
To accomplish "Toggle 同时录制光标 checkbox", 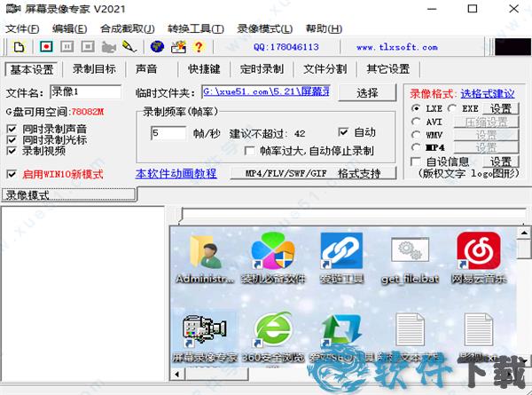I will click(12, 139).
